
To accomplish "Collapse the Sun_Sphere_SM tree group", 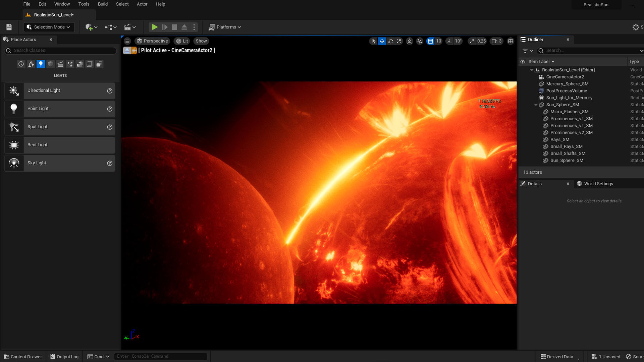I will (x=536, y=105).
